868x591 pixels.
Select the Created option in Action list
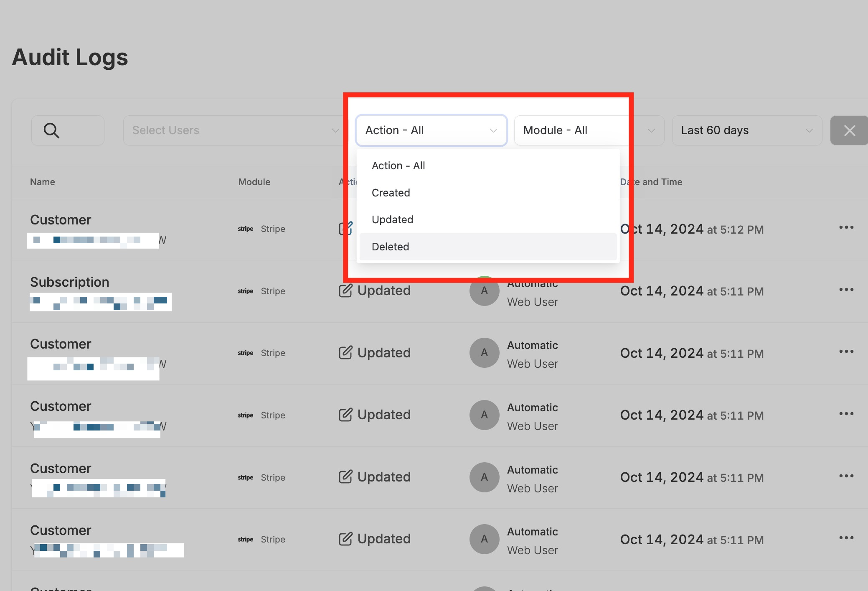click(x=391, y=193)
